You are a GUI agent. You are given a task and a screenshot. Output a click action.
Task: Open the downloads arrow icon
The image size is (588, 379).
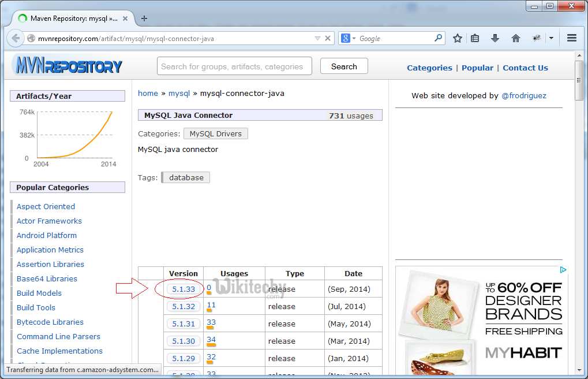pos(495,38)
